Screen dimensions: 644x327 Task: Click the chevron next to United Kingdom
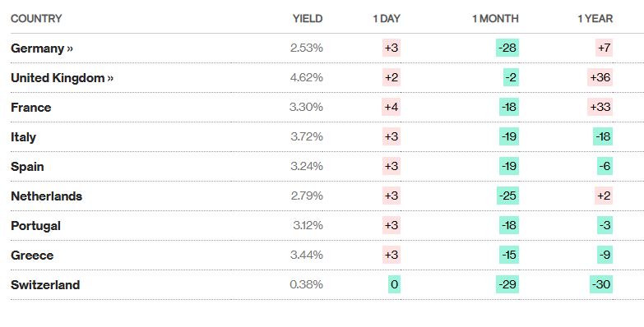tap(110, 78)
